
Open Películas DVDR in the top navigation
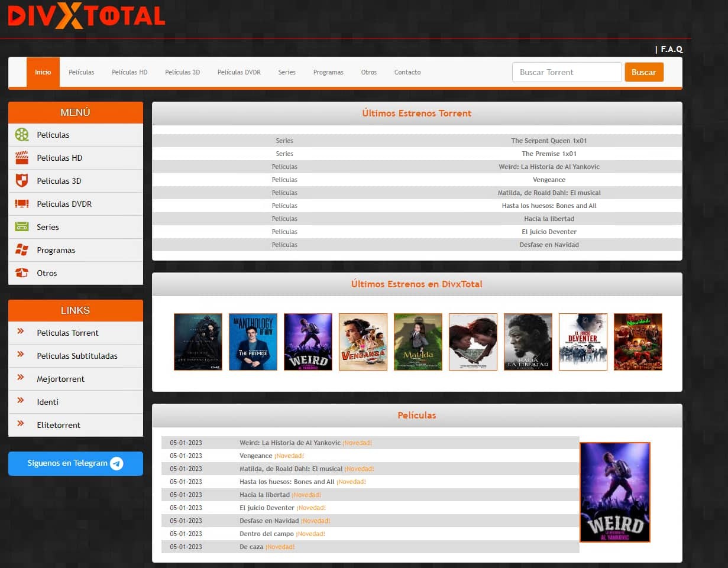239,72
